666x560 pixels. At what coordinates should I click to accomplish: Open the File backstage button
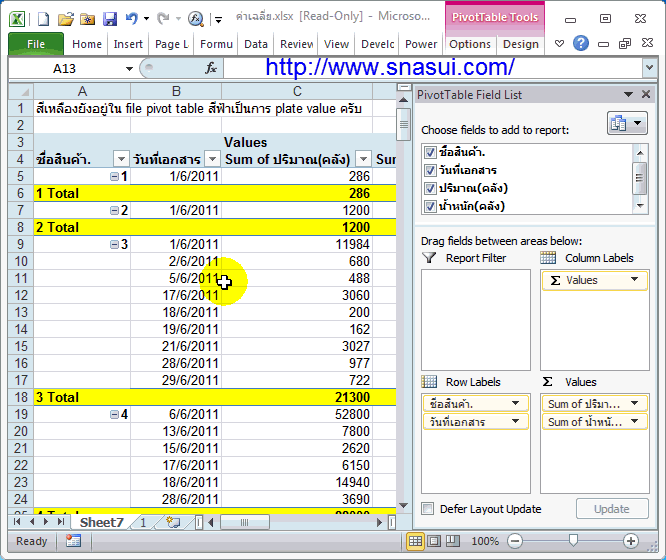pyautogui.click(x=36, y=44)
